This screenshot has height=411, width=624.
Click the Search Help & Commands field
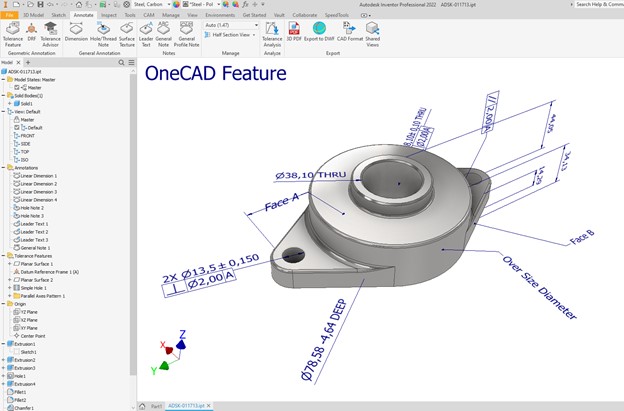599,4
